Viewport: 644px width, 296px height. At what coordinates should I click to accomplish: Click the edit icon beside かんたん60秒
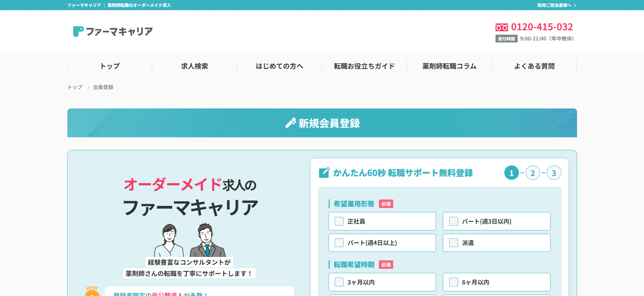(x=324, y=173)
